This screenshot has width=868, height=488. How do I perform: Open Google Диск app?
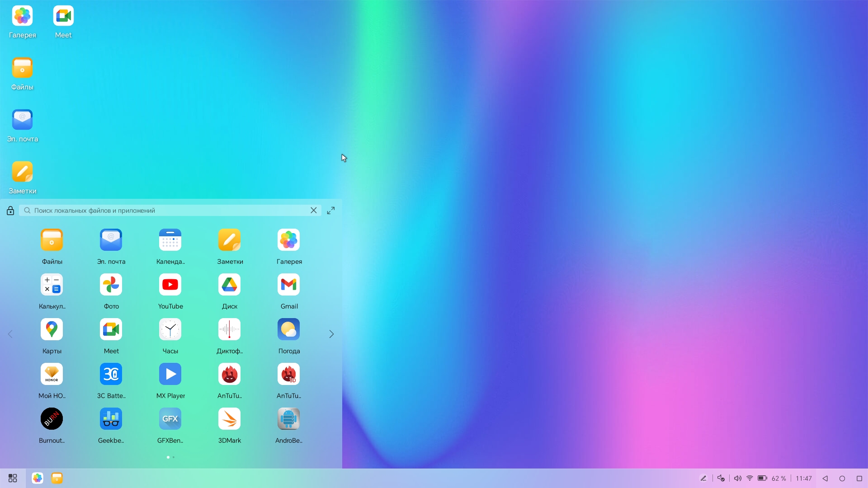pos(229,285)
